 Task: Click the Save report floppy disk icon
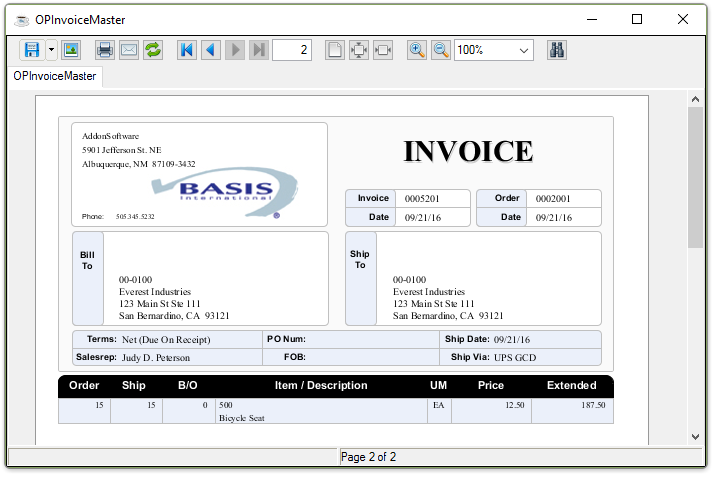click(x=31, y=50)
